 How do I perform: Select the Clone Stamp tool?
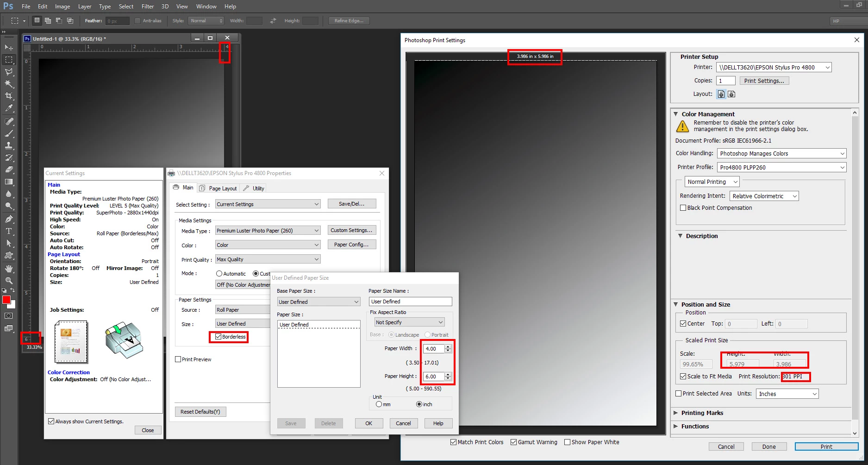[x=9, y=145]
